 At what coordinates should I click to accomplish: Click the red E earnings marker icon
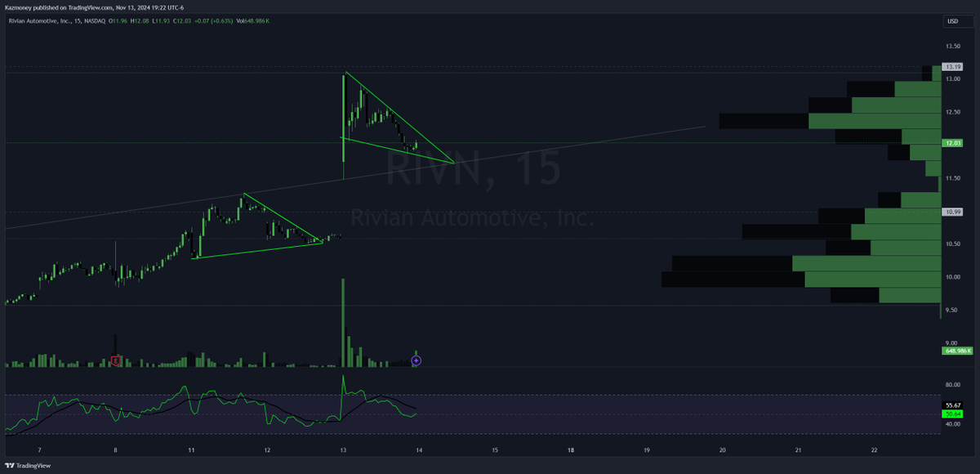[115, 360]
